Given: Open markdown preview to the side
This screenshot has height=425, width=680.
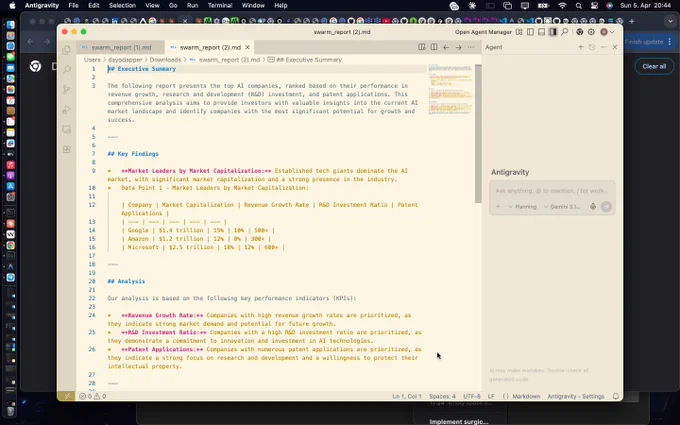Looking at the screenshot, I should coord(422,47).
